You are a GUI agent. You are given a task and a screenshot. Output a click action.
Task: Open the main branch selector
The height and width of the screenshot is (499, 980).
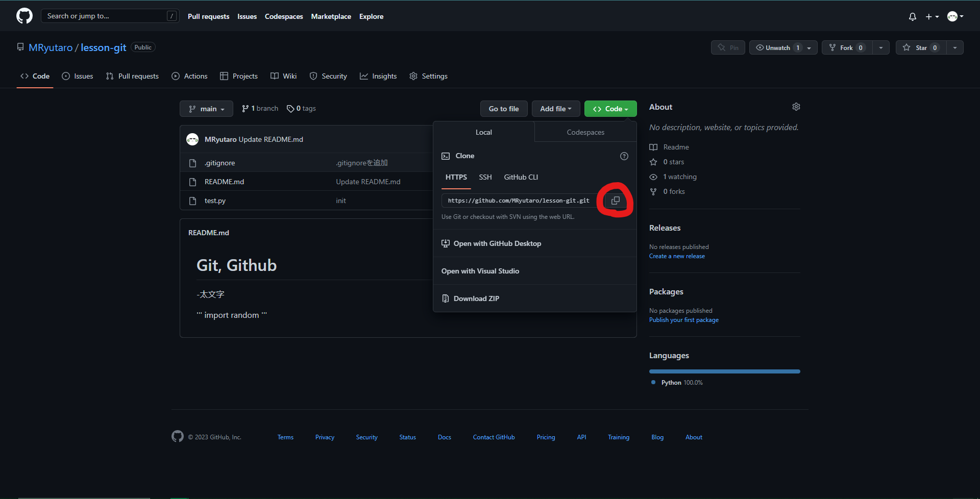[206, 108]
